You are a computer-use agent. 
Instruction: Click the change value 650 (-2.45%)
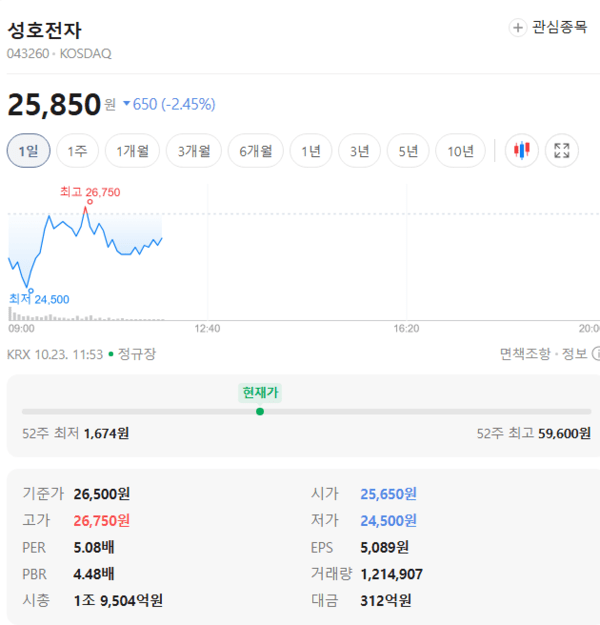click(174, 104)
